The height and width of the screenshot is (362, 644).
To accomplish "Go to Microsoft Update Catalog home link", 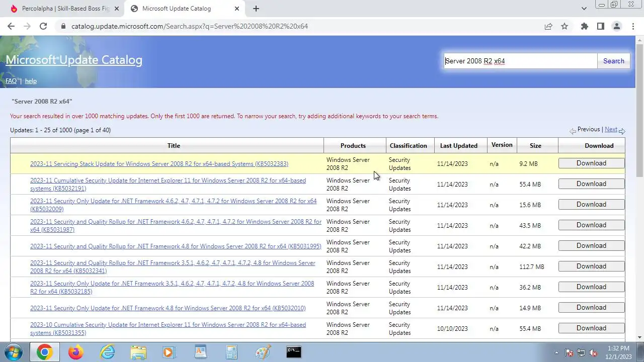I will [74, 60].
